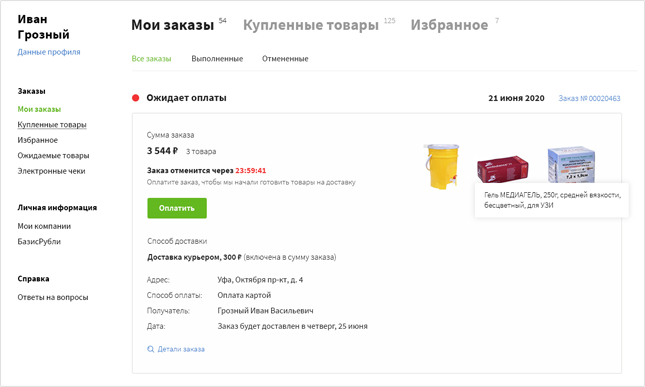645x387 pixels.
Task: Filter by Отмененные orders
Action: tap(285, 59)
